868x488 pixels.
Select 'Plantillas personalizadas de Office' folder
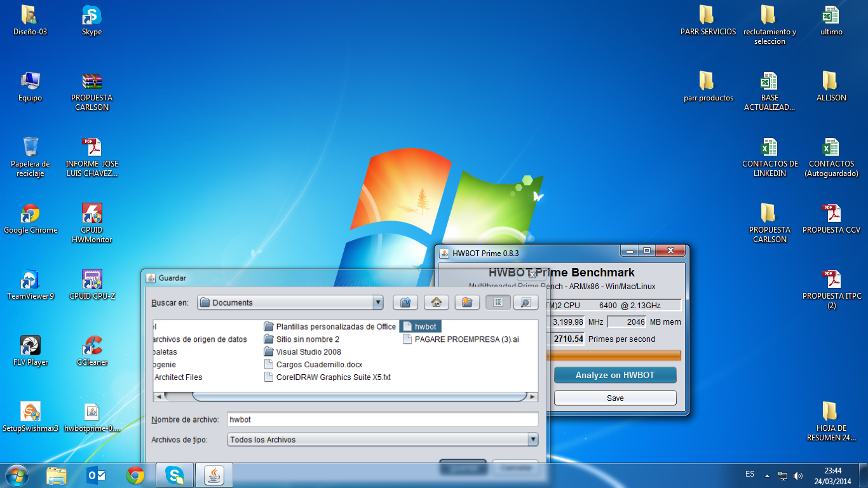330,327
